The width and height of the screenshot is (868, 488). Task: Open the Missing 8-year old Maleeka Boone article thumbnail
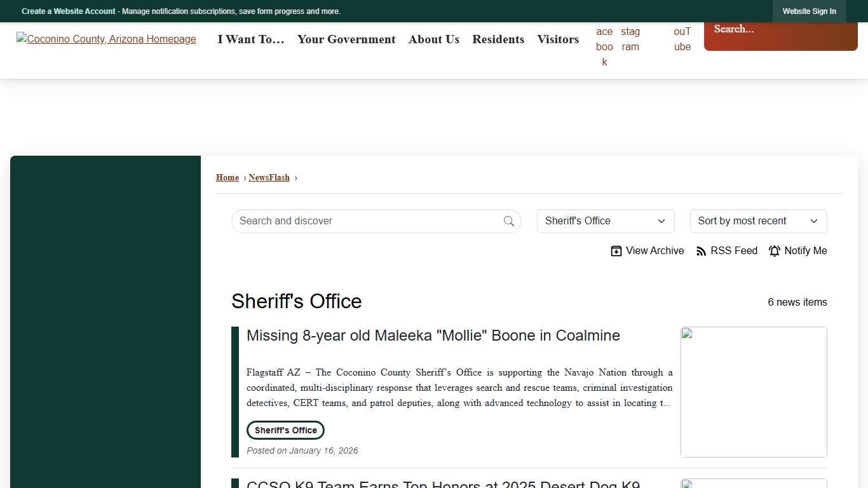pyautogui.click(x=753, y=391)
